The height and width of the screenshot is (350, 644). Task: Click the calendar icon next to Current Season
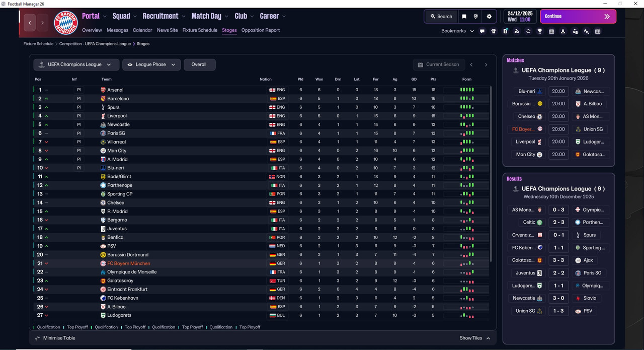point(421,64)
